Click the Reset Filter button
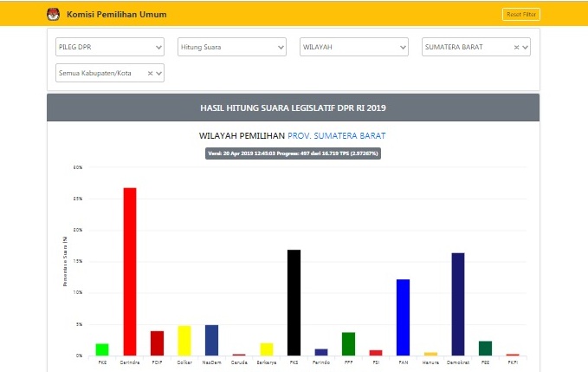Screen dimensions: 588x372 coord(520,15)
